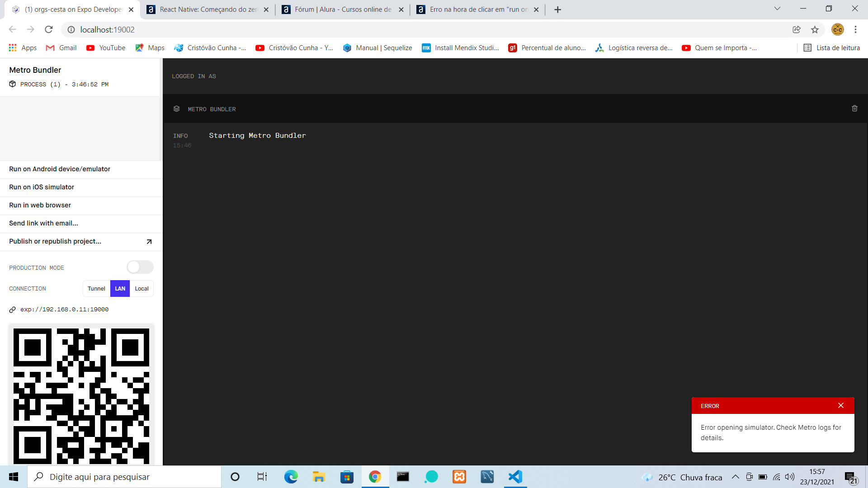Reload the localhost page
Viewport: 868px width, 488px height.
point(49,29)
